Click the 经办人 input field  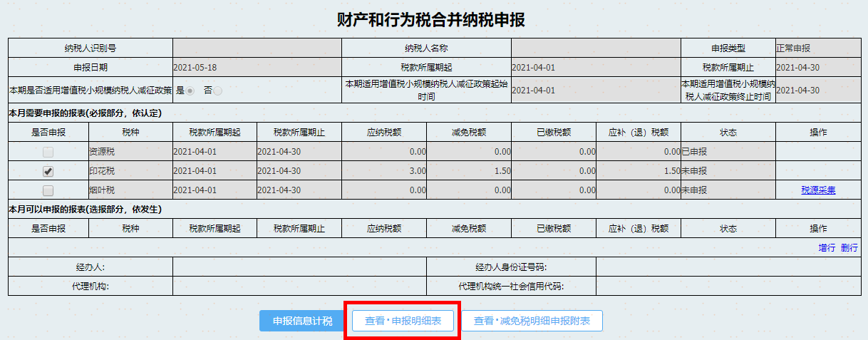tap(299, 267)
